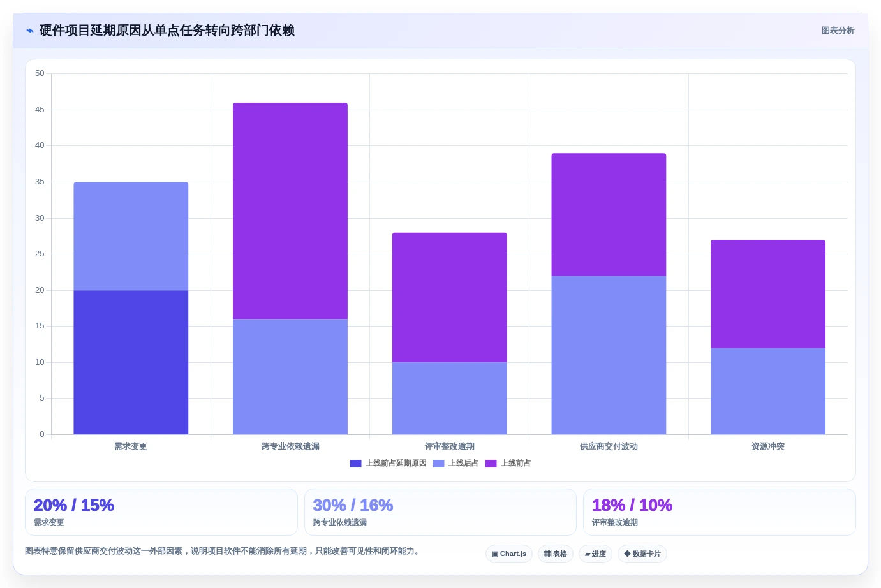
Task: Open the 18% / 10% 评审整改逾期 card
Action: (720, 512)
